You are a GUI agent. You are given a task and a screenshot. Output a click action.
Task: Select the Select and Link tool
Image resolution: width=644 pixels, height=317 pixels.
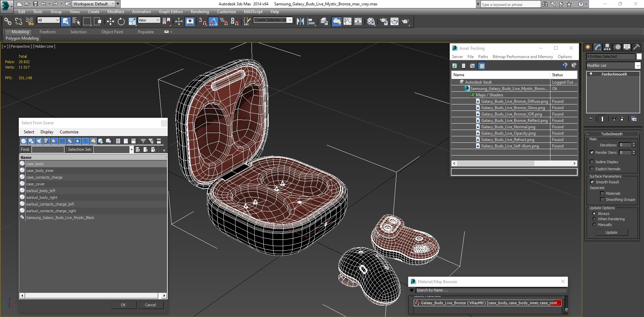click(x=7, y=21)
